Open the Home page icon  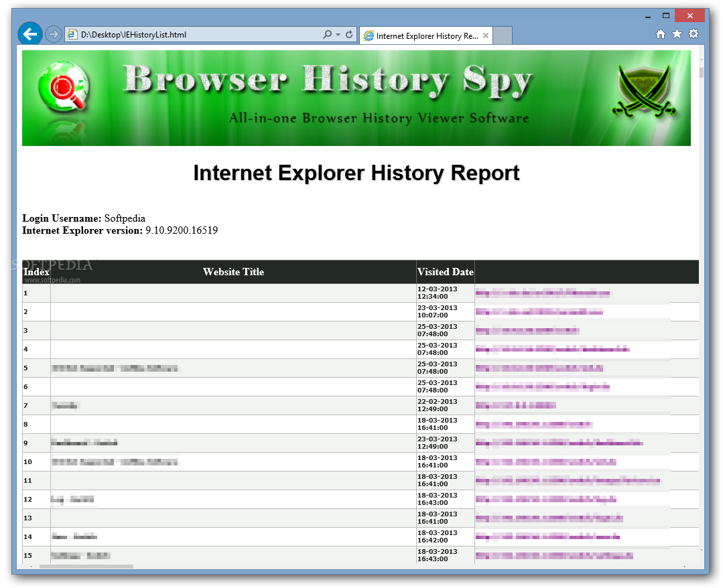(x=660, y=33)
